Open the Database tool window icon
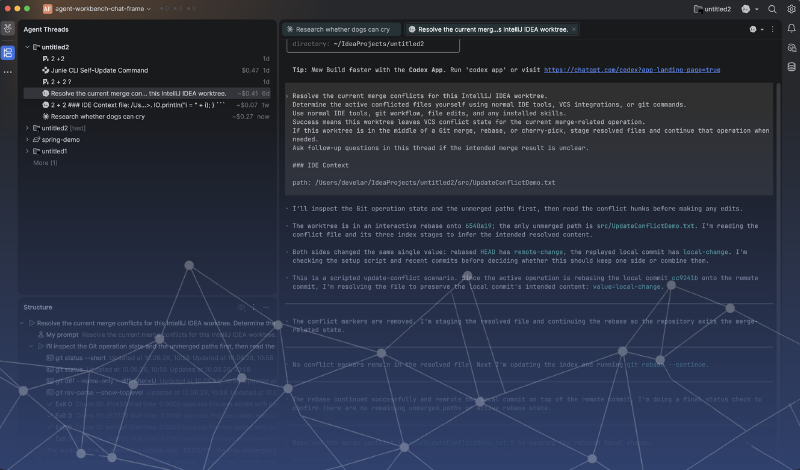 [x=791, y=67]
